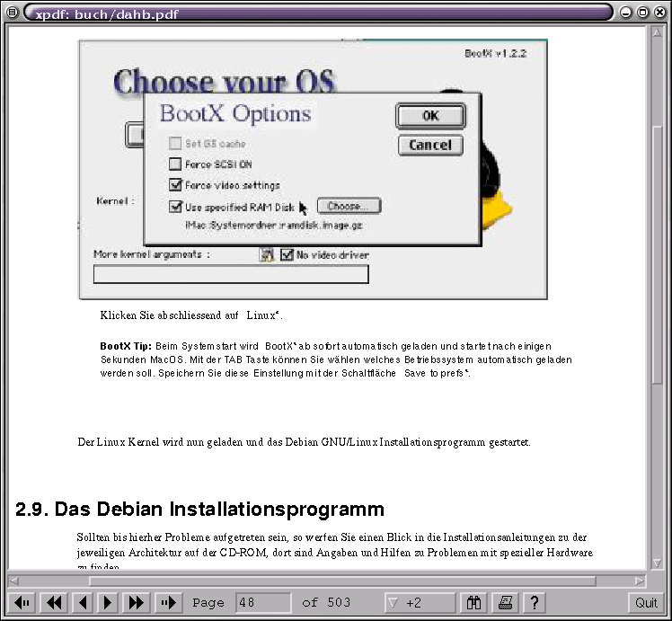Image resolution: width=672 pixels, height=621 pixels.
Task: Open the zoom level +2 dropdown
Action: [420, 603]
